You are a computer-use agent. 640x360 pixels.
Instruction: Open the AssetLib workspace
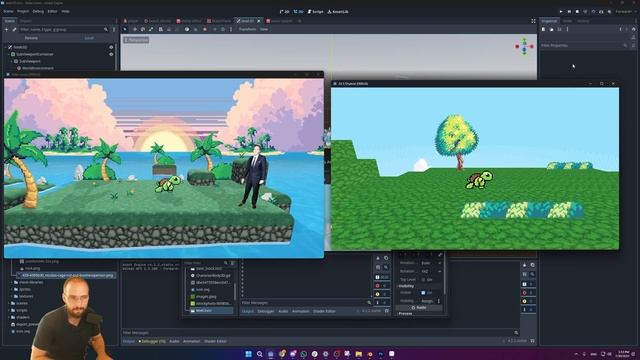pos(338,12)
